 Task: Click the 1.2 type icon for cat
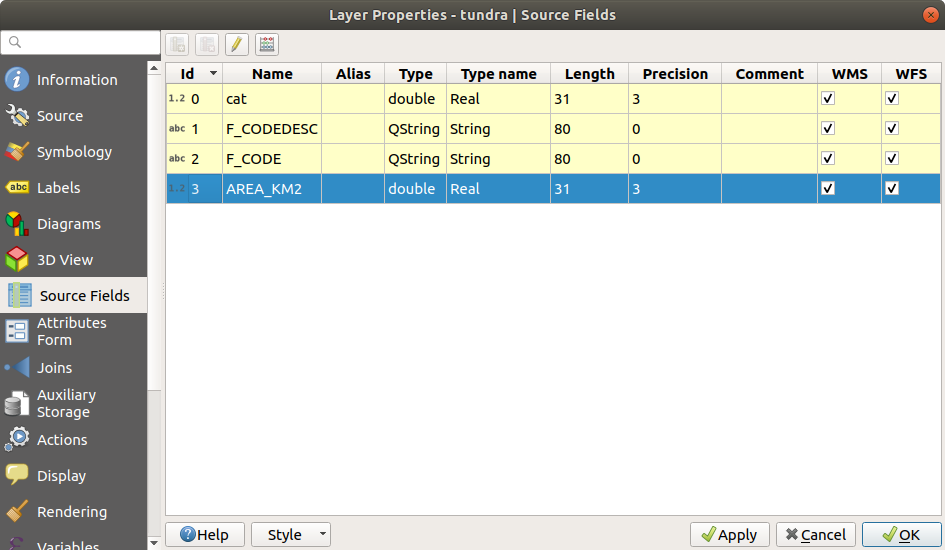click(177, 98)
